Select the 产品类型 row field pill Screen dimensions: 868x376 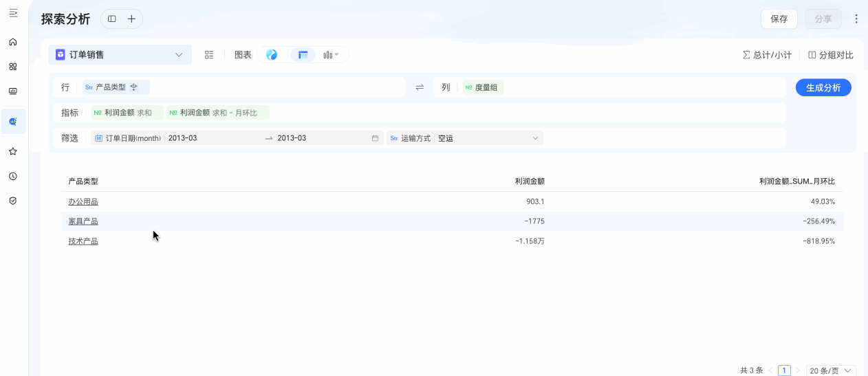[115, 87]
